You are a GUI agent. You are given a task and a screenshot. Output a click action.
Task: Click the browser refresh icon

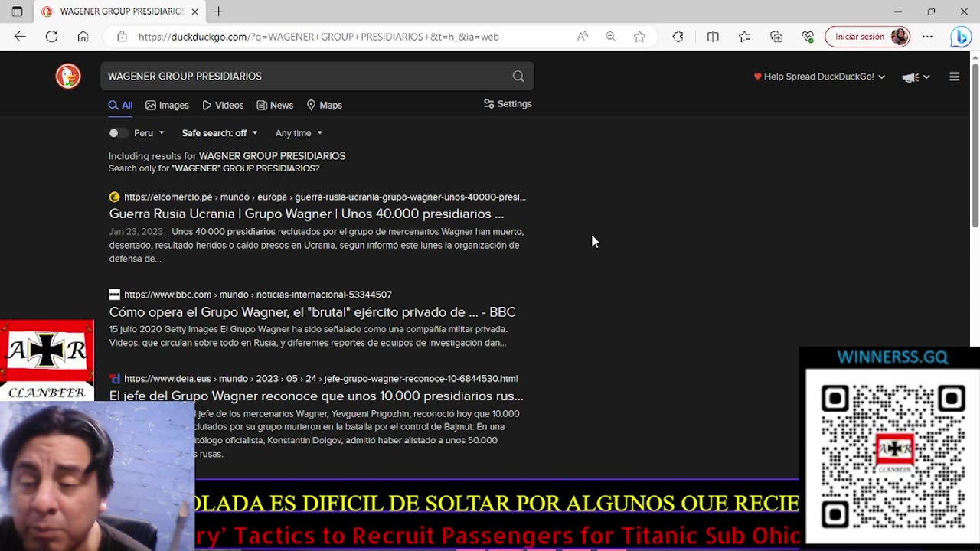[x=51, y=37]
